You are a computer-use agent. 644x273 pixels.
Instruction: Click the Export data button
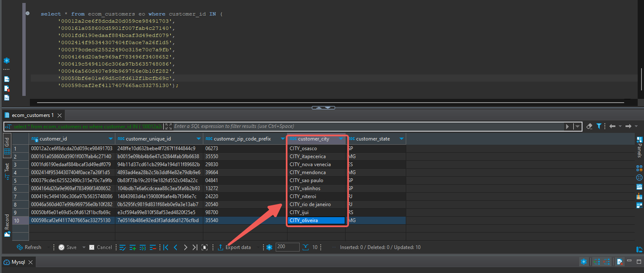pos(234,247)
